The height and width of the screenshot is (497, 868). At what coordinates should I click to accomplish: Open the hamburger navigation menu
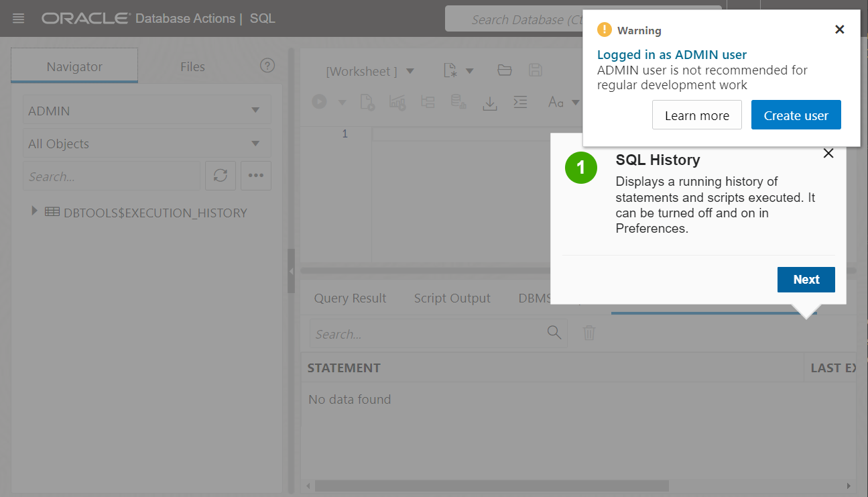(x=19, y=19)
